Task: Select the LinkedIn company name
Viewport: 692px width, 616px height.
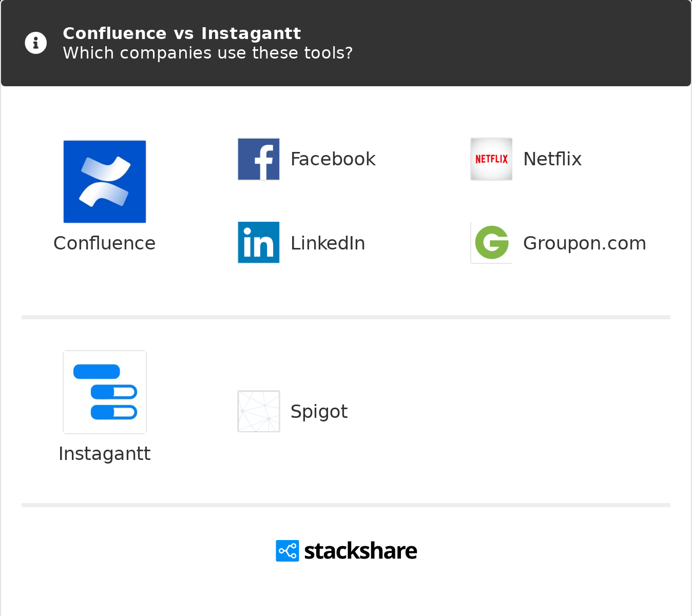Action: (328, 243)
